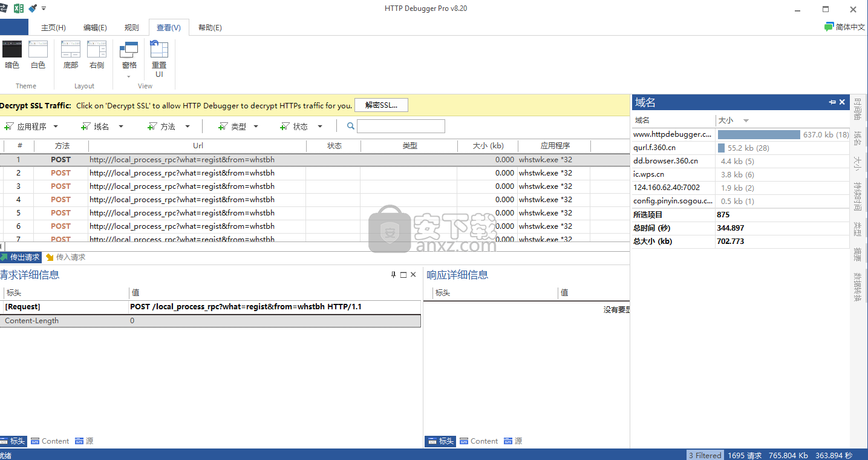Open the 数据转换 vertical side tab
The width and height of the screenshot is (868, 460).
pos(858,286)
